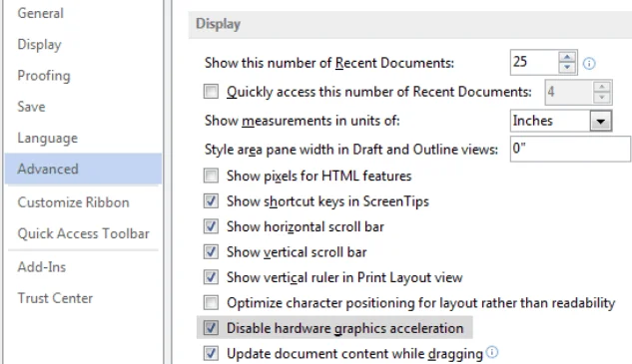Image resolution: width=632 pixels, height=364 pixels.
Task: Increase Recent Documents number with up arrow
Action: (x=567, y=57)
